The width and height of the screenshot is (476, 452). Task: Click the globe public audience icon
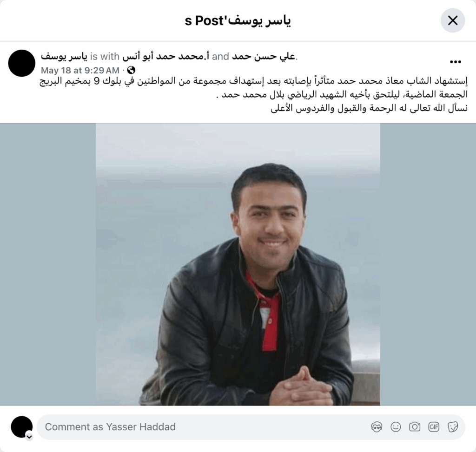[x=131, y=70]
